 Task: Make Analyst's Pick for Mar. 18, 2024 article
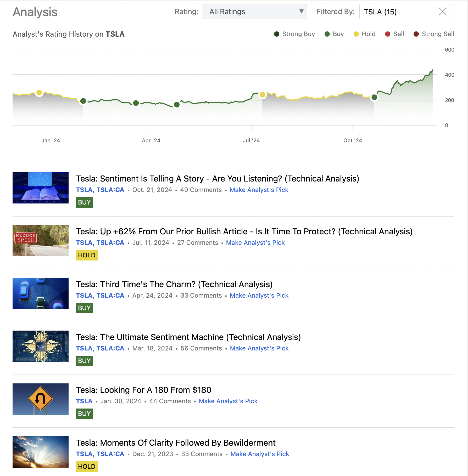click(x=259, y=348)
